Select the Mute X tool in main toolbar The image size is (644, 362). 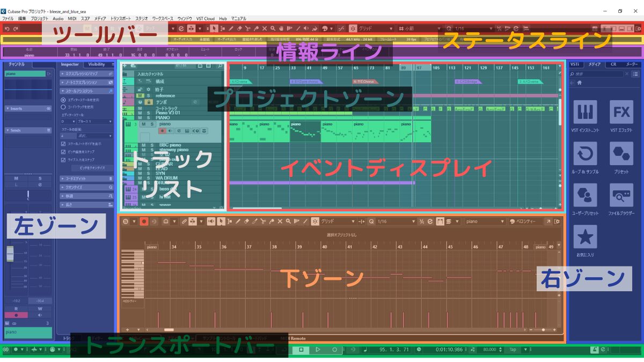[x=265, y=28]
